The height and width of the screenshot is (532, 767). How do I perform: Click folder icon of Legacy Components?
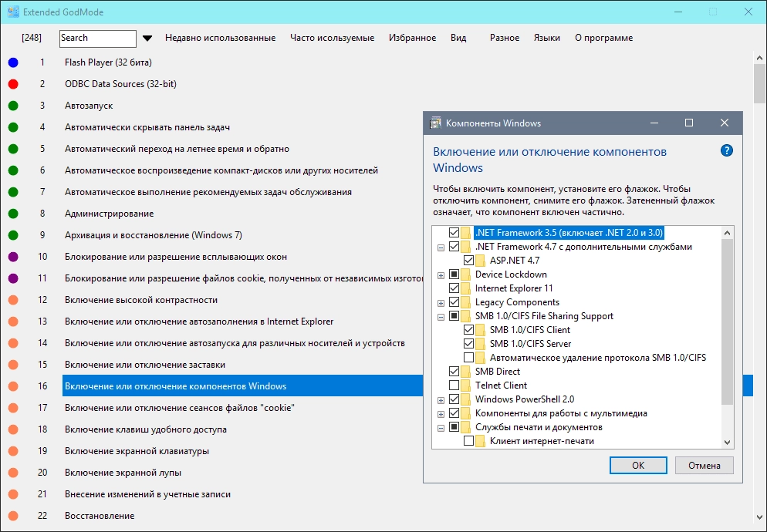(x=466, y=302)
